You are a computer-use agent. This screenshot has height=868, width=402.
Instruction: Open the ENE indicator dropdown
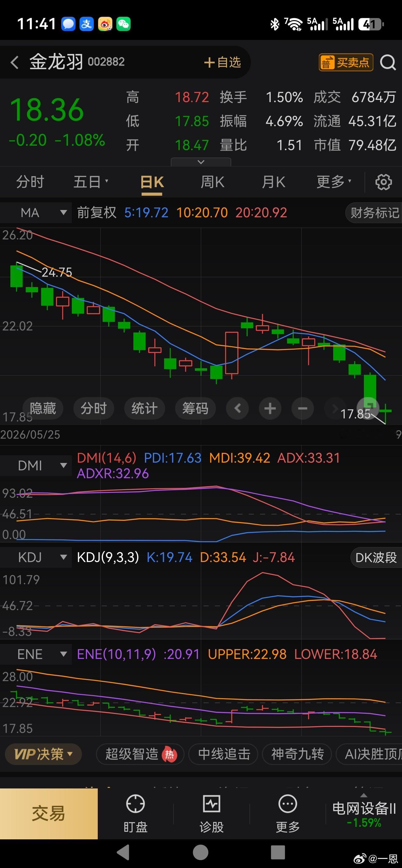coord(36,654)
